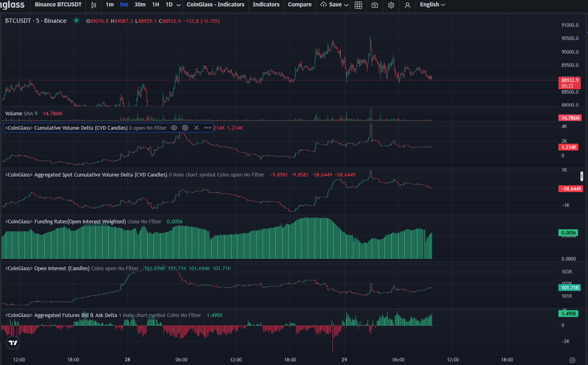Click the 91000.0 price axis value
The width and height of the screenshot is (588, 365).
570,25
